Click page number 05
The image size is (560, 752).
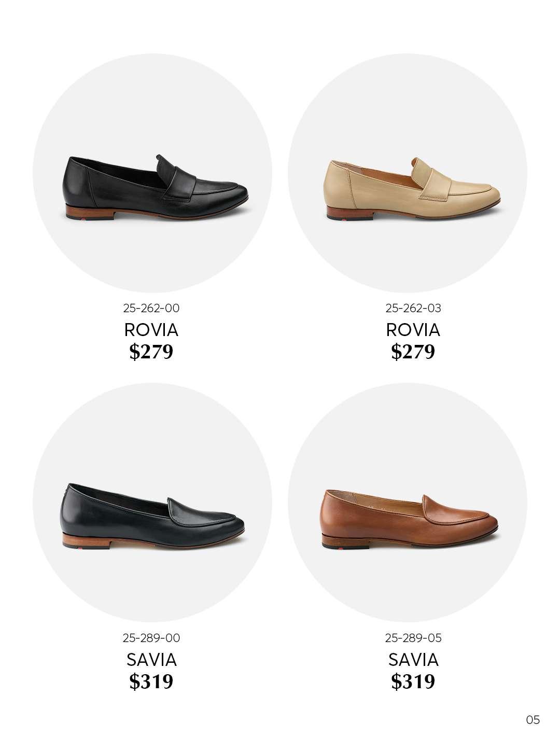[533, 720]
